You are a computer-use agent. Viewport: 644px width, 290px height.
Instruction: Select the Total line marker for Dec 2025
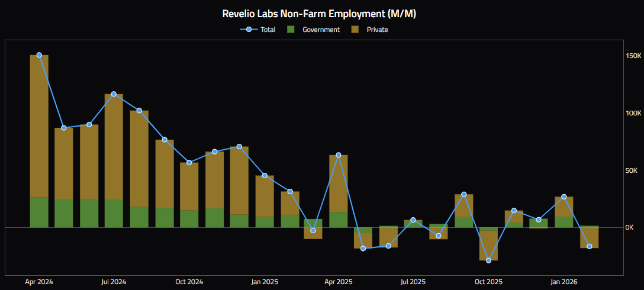[x=539, y=220]
